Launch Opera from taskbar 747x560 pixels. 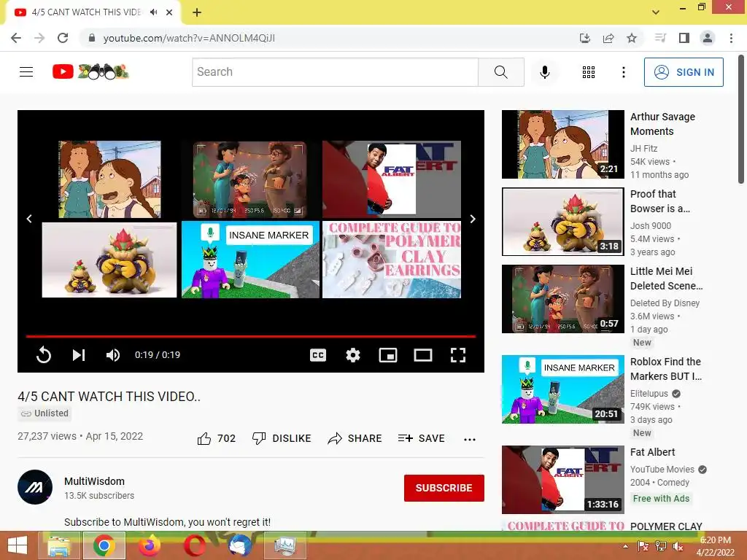coord(194,545)
